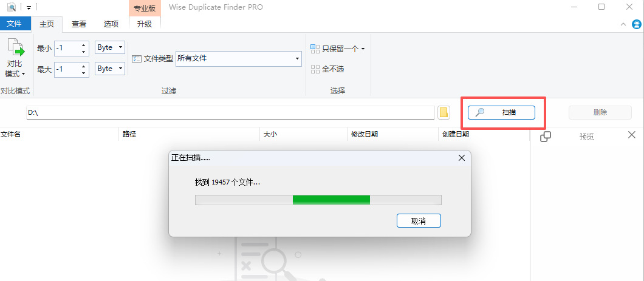Open the user account avatar icon
The height and width of the screenshot is (281, 644).
(x=635, y=24)
